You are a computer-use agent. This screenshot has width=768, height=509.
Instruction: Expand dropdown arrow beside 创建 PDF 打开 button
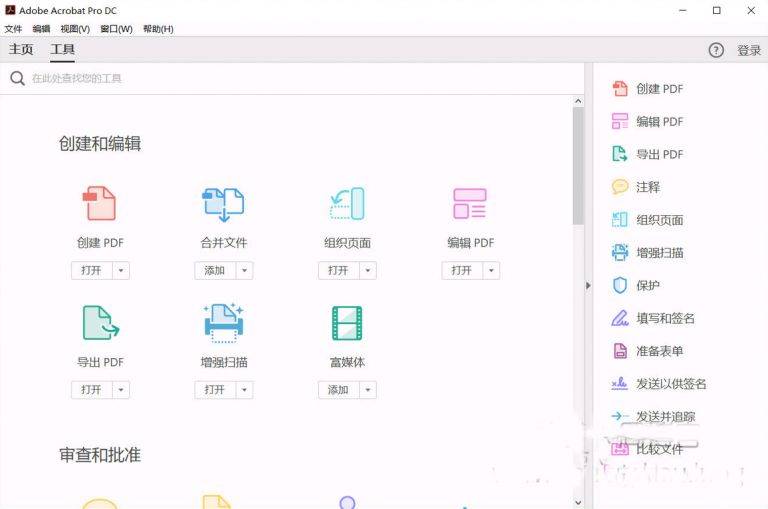coord(121,270)
